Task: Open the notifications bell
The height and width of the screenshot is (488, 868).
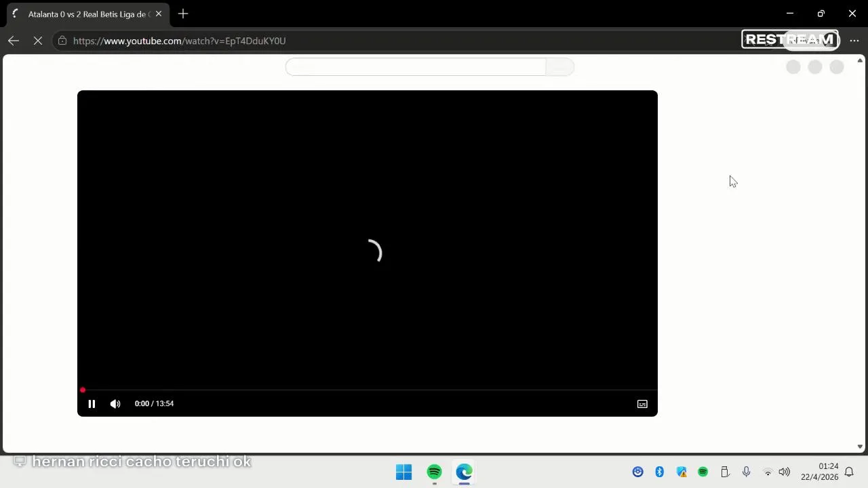Action: (x=849, y=472)
